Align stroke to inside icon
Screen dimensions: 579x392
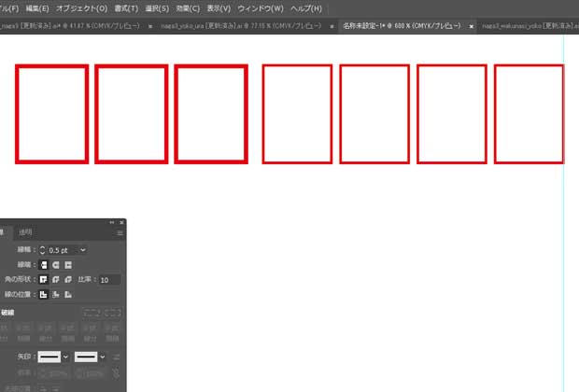click(x=55, y=295)
